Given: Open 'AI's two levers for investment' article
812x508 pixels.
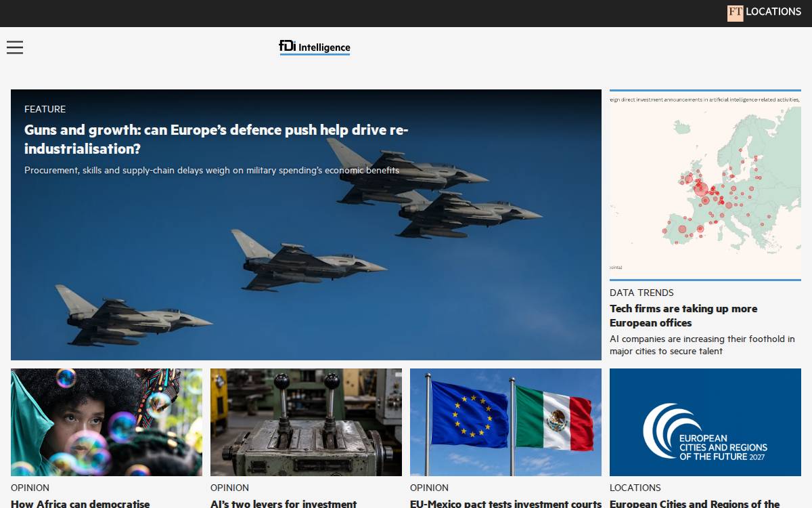Looking at the screenshot, I should pyautogui.click(x=284, y=503).
